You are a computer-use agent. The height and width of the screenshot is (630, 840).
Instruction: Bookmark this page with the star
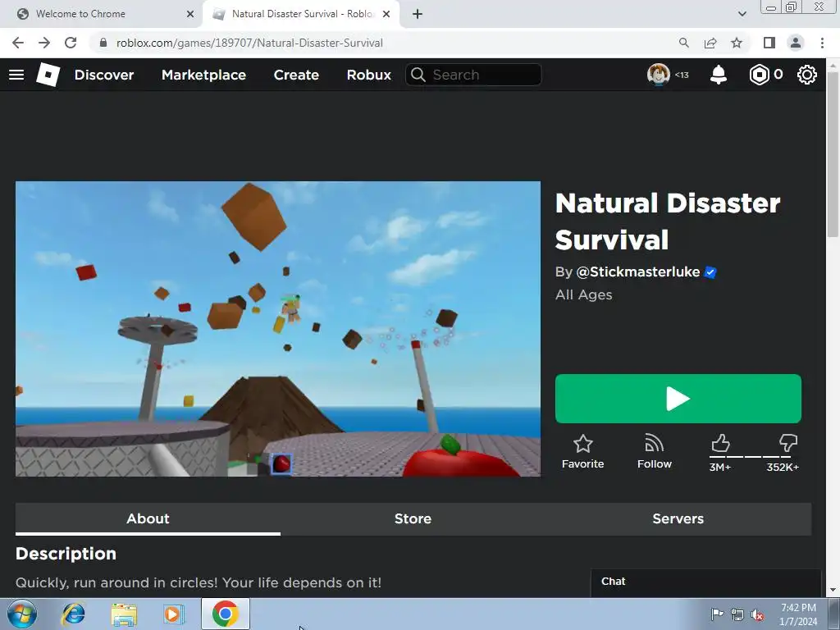point(737,43)
